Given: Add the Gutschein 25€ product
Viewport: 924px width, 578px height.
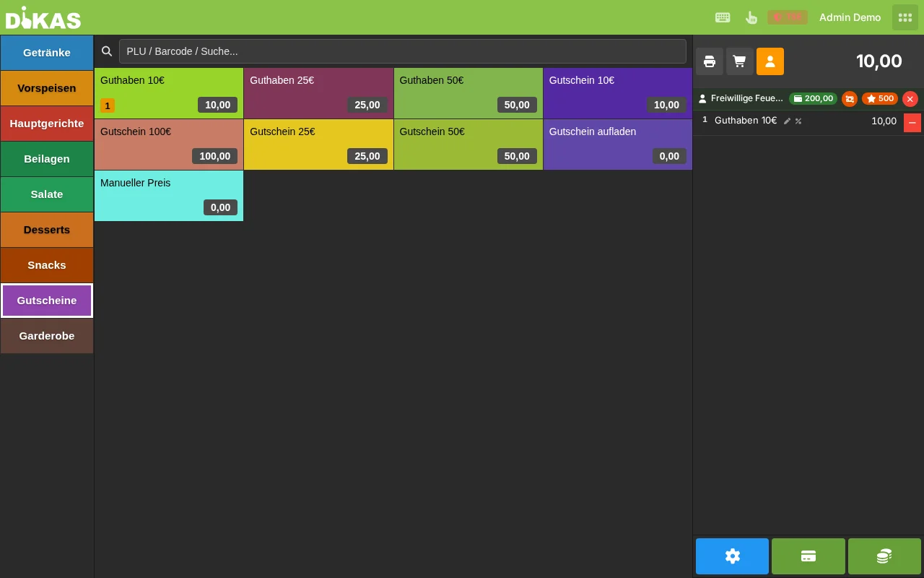Looking at the screenshot, I should tap(318, 144).
